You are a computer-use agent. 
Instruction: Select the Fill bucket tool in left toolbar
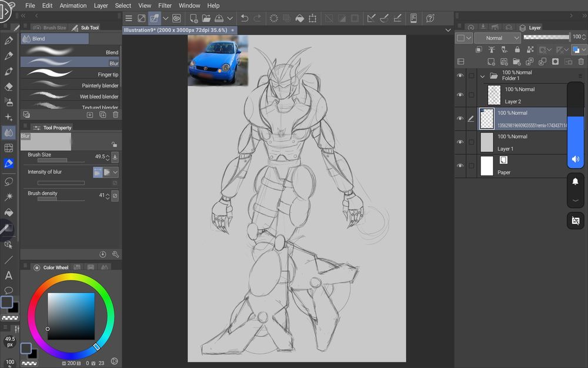click(9, 213)
